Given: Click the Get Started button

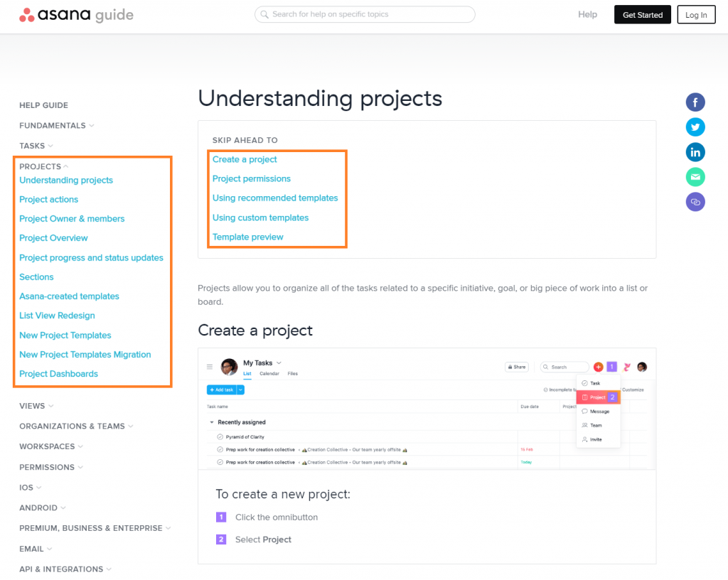Looking at the screenshot, I should point(642,15).
